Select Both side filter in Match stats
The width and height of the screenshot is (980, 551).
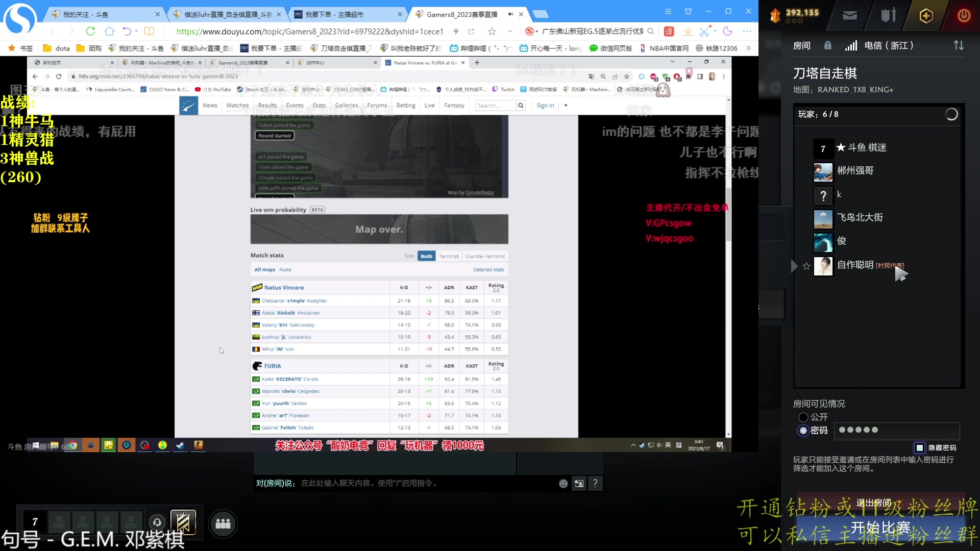426,256
